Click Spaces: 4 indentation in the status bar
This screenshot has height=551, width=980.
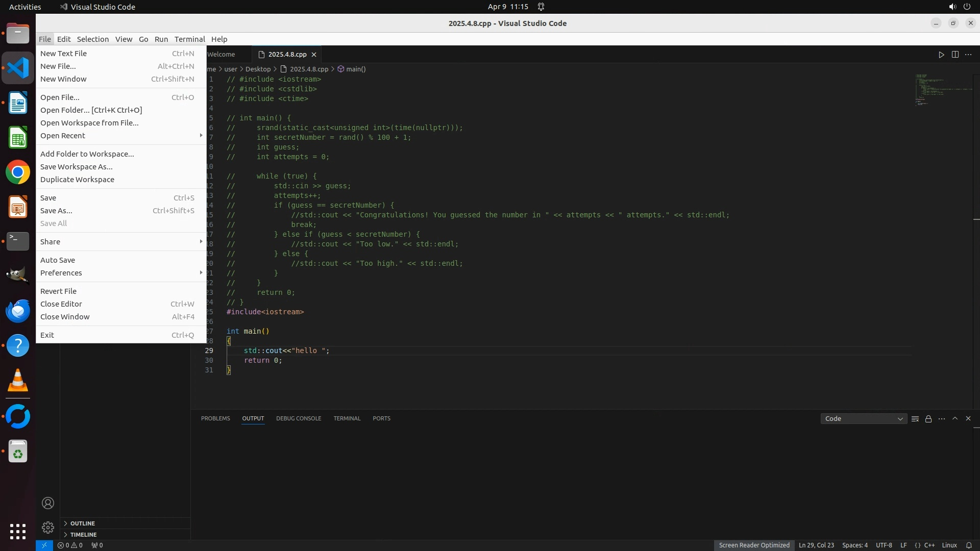[854, 545]
